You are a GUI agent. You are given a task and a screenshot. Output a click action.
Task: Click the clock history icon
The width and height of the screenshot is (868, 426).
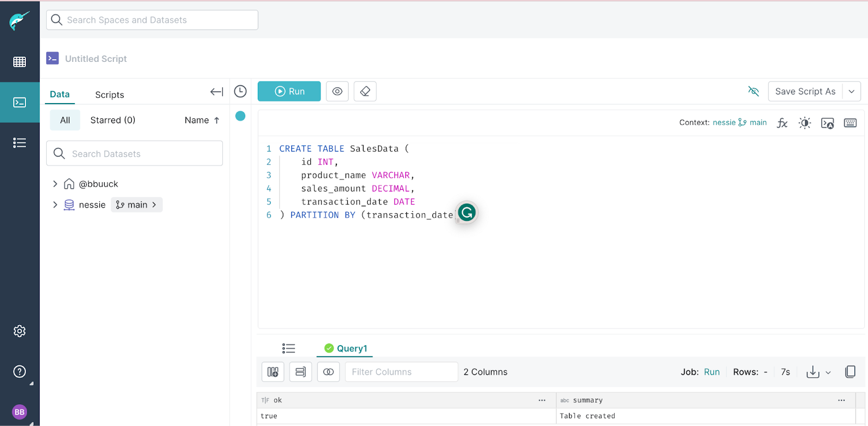coord(240,92)
